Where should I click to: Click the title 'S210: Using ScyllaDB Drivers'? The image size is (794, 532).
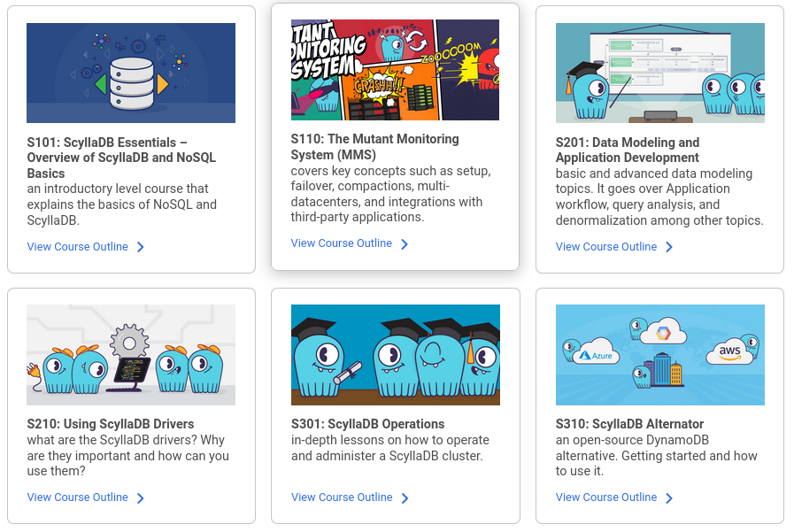[x=111, y=424]
